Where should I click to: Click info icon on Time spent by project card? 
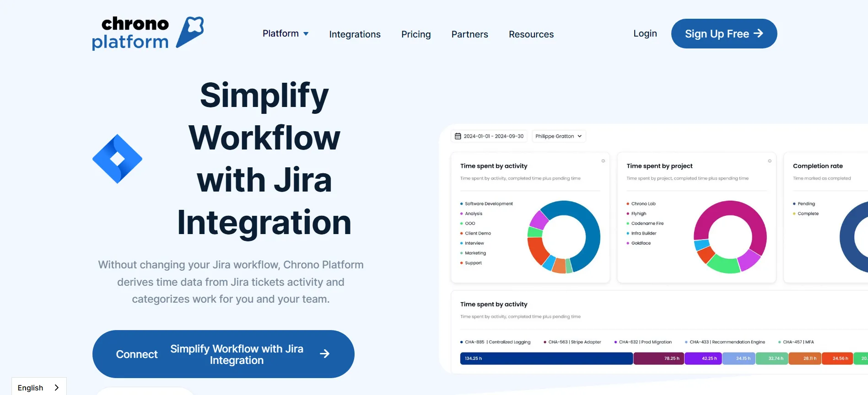point(770,161)
